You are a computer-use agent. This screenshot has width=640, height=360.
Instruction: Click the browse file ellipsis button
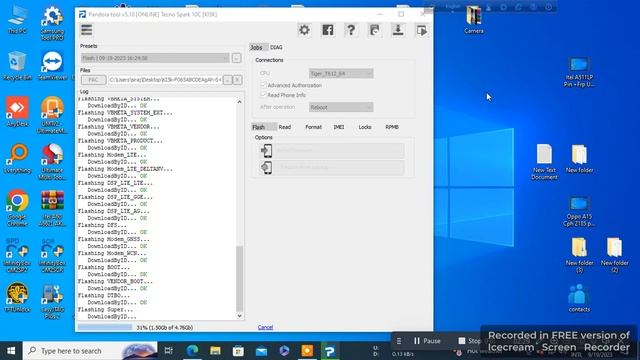pyautogui.click(x=228, y=80)
